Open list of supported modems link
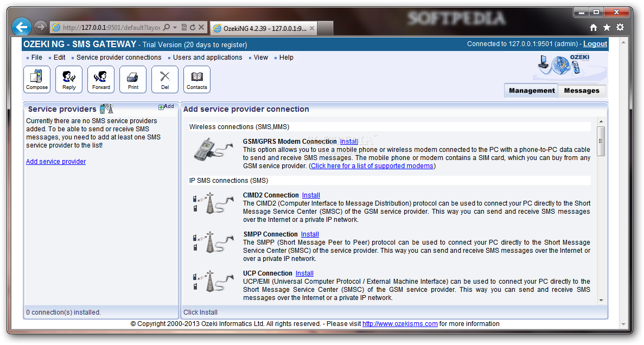 pyautogui.click(x=372, y=166)
